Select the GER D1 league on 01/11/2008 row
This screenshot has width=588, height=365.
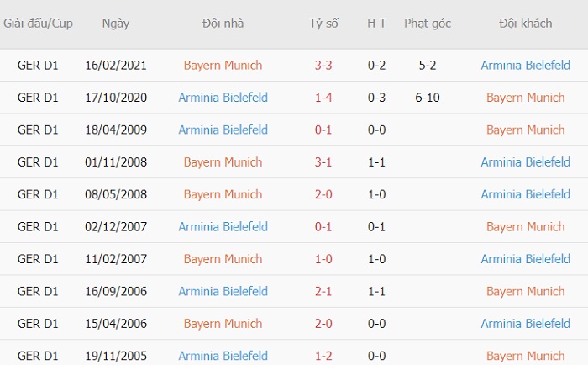(38, 162)
